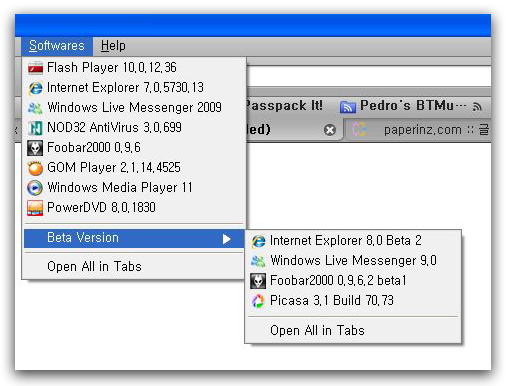Click the Picasa 3.1 pinwheel icon

tap(258, 301)
